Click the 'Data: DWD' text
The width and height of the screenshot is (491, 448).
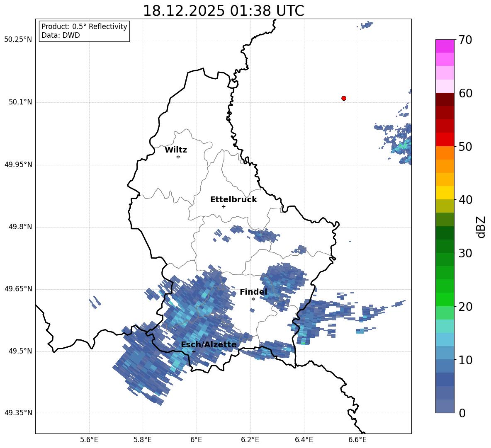tap(61, 35)
